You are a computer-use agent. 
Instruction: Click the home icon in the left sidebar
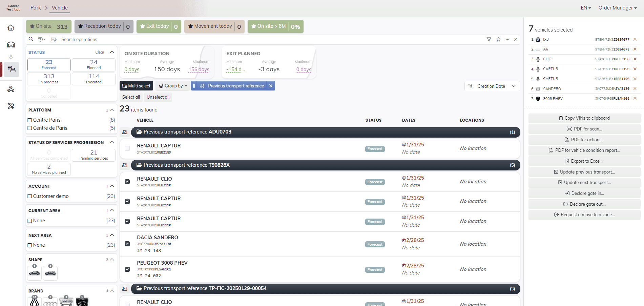11,27
